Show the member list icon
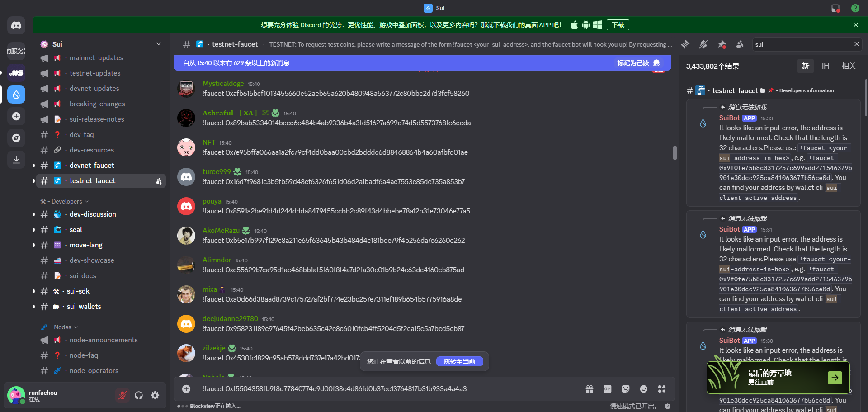This screenshot has height=412, width=868. tap(740, 44)
